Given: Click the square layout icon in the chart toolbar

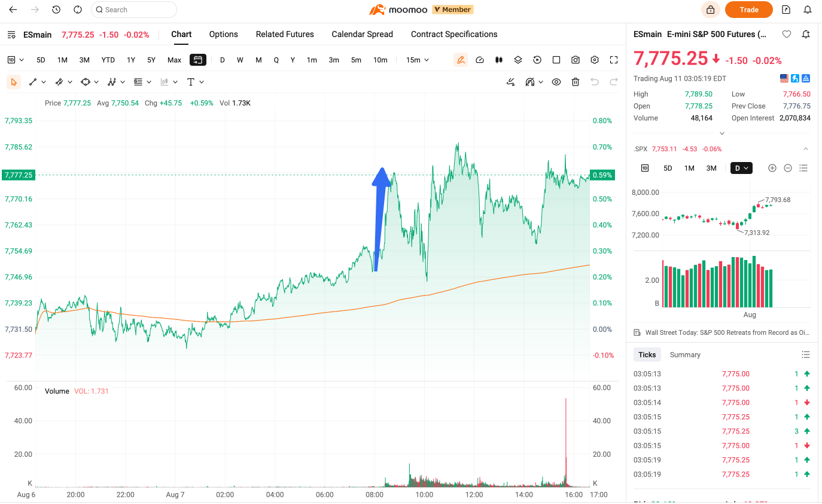Looking at the screenshot, I should point(556,60).
